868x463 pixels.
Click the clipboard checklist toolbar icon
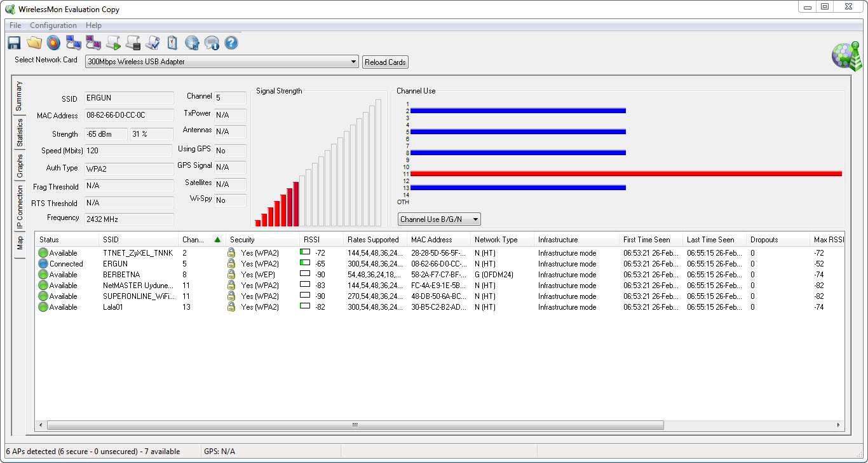pyautogui.click(x=172, y=43)
